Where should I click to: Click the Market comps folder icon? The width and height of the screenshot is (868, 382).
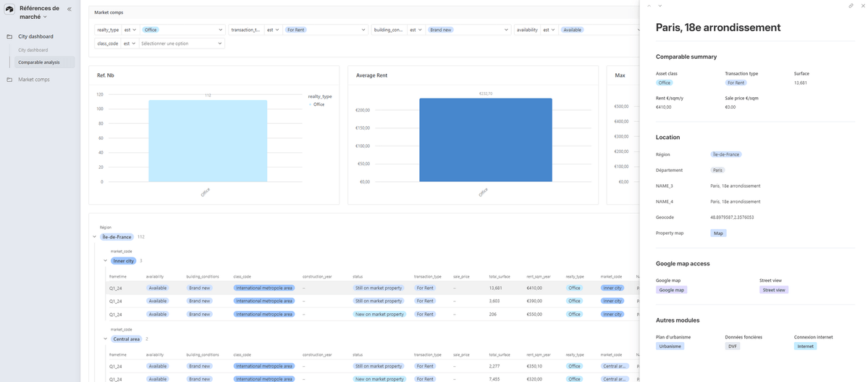pos(9,79)
